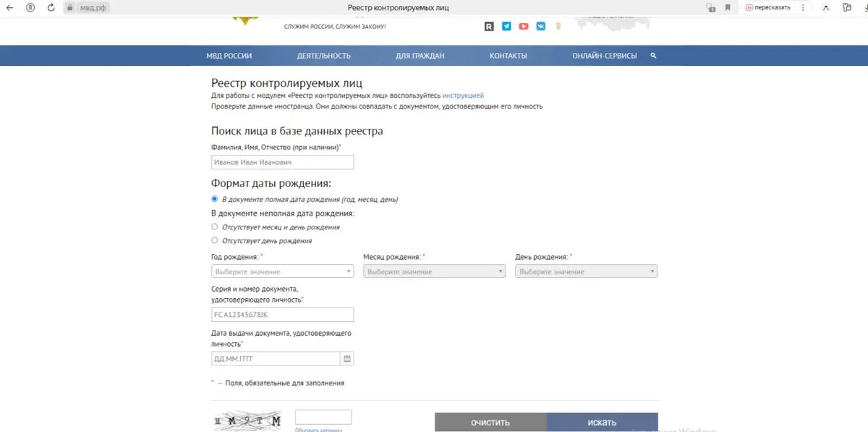Click the calendar icon next to the date field

coord(348,357)
